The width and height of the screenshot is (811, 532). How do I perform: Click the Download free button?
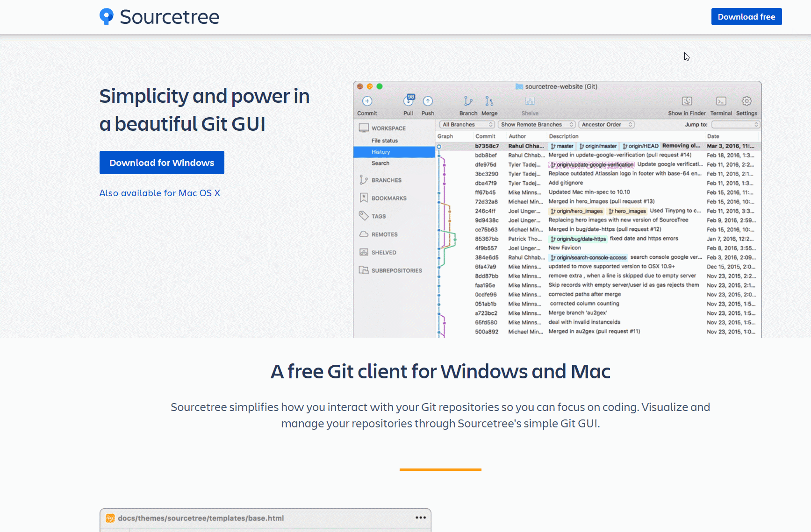[746, 17]
